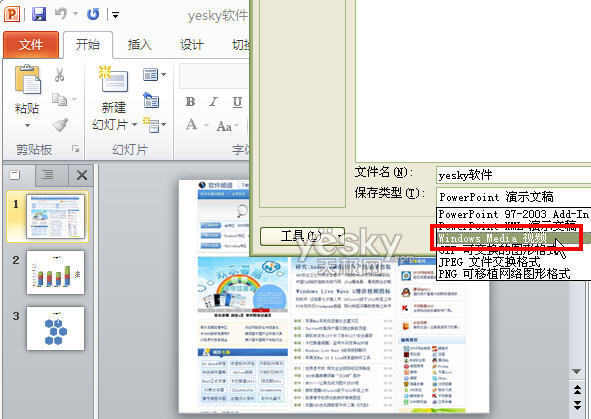This screenshot has height=419, width=591.
Task: Reset the slide with the reset icon
Action: click(x=152, y=100)
